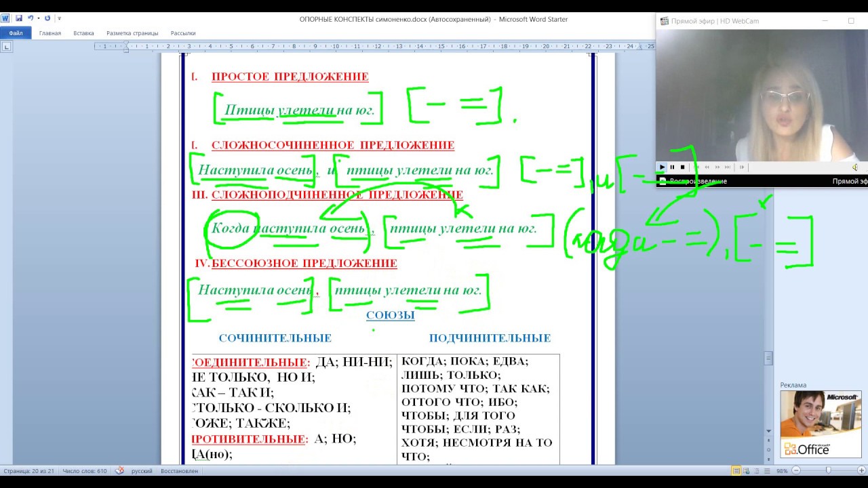This screenshot has height=488, width=868.
Task: Open the Вставка ribbon tab
Action: tap(83, 33)
